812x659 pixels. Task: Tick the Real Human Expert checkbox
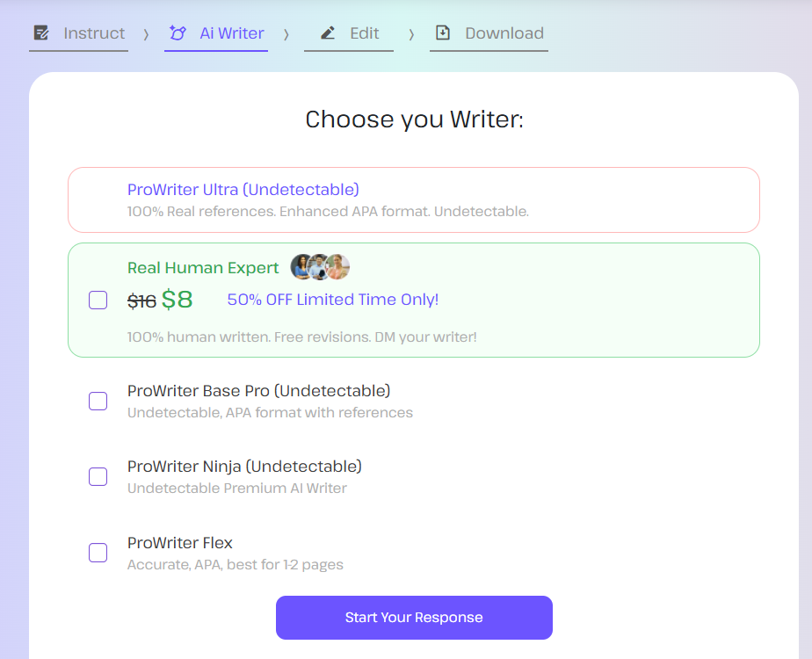[x=98, y=301]
